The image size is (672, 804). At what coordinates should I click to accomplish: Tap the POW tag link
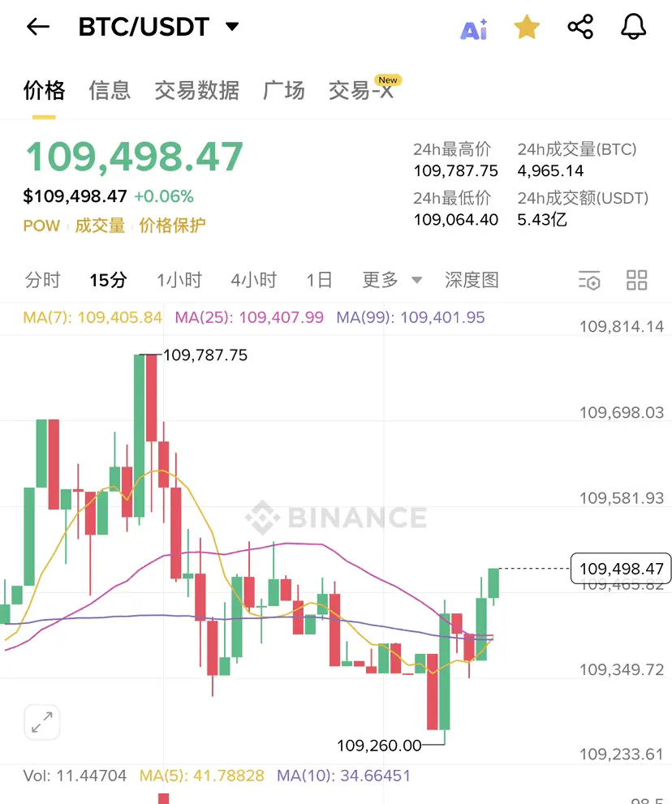click(x=41, y=226)
